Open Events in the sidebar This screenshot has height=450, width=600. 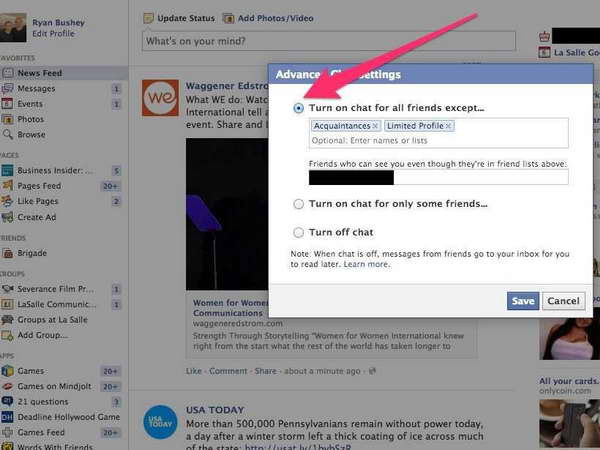tap(30, 104)
